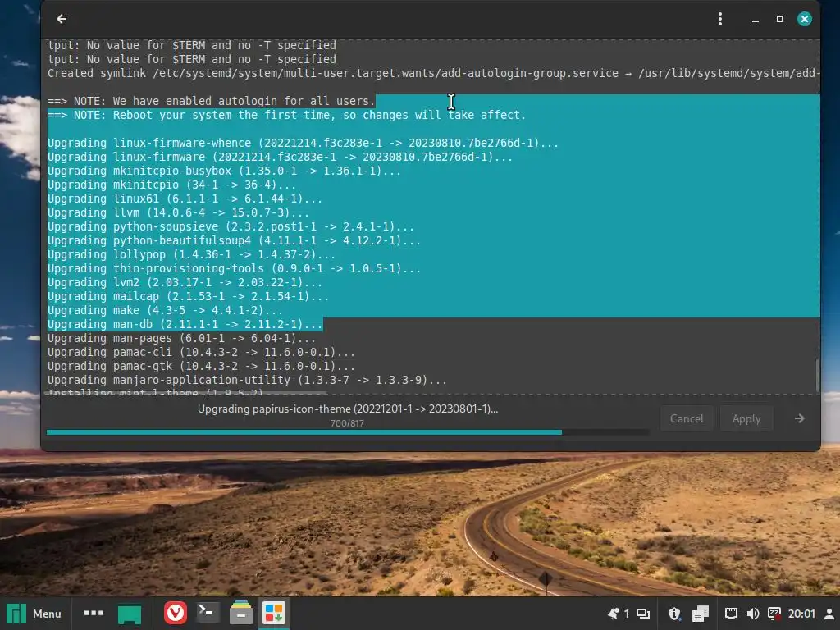Viewport: 840px width, 630px height.
Task: Click the "Created symlink" output line
Action: point(433,73)
